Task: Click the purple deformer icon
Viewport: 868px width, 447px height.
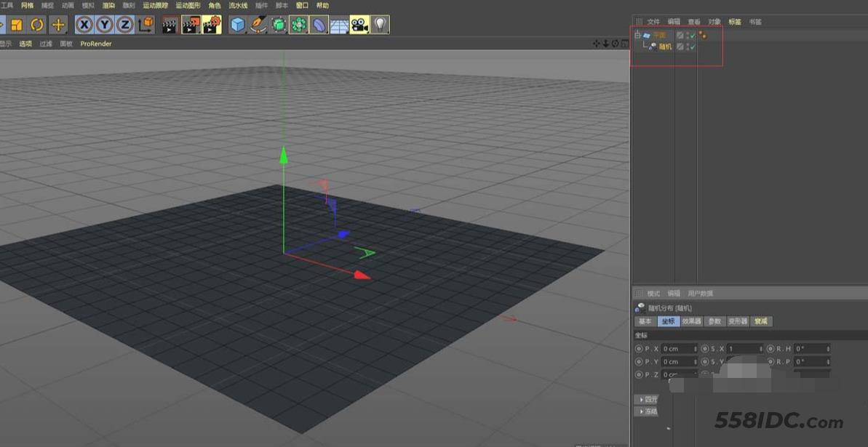Action: [x=319, y=24]
